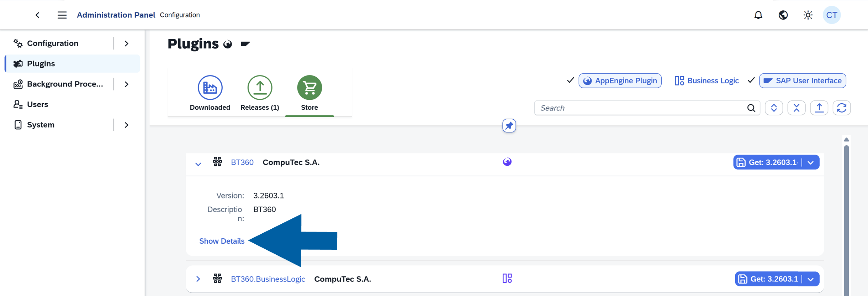Select Plugins in the sidebar
868x296 pixels.
[73, 63]
